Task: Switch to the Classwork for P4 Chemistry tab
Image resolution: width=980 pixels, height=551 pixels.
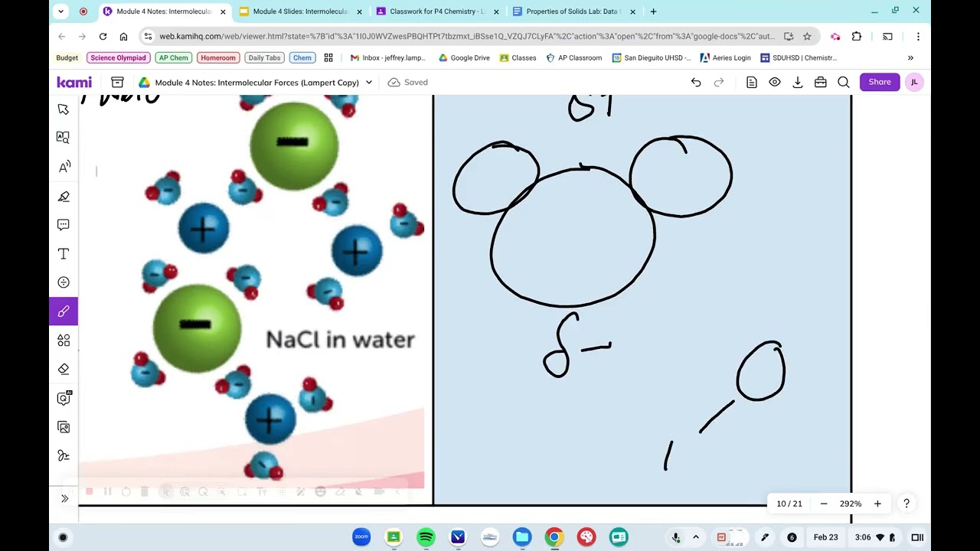Action: pyautogui.click(x=437, y=11)
